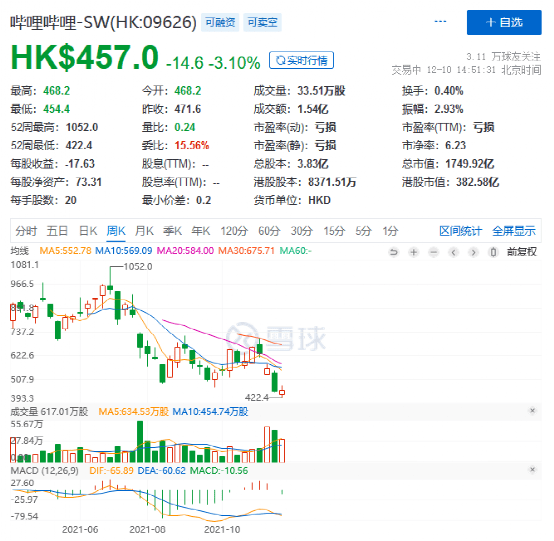This screenshot has height=541, width=554.
Task: Click the 每股收益 -17.63 value
Action: pyautogui.click(x=80, y=164)
